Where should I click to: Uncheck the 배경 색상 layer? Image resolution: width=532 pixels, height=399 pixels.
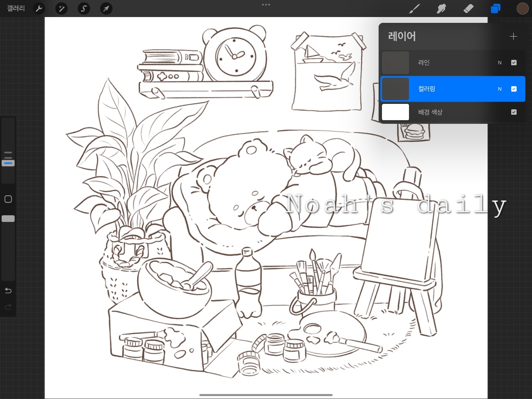pos(514,112)
